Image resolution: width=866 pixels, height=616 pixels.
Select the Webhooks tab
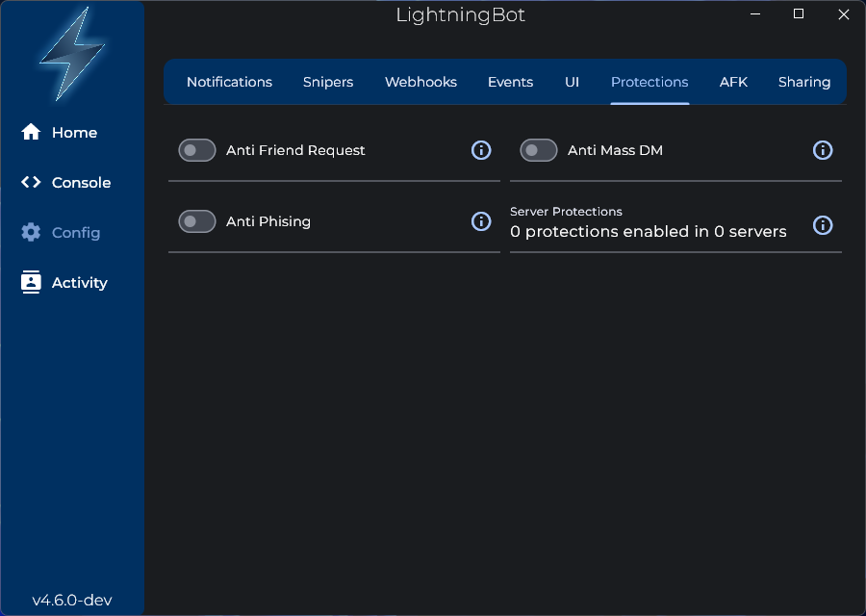point(420,82)
